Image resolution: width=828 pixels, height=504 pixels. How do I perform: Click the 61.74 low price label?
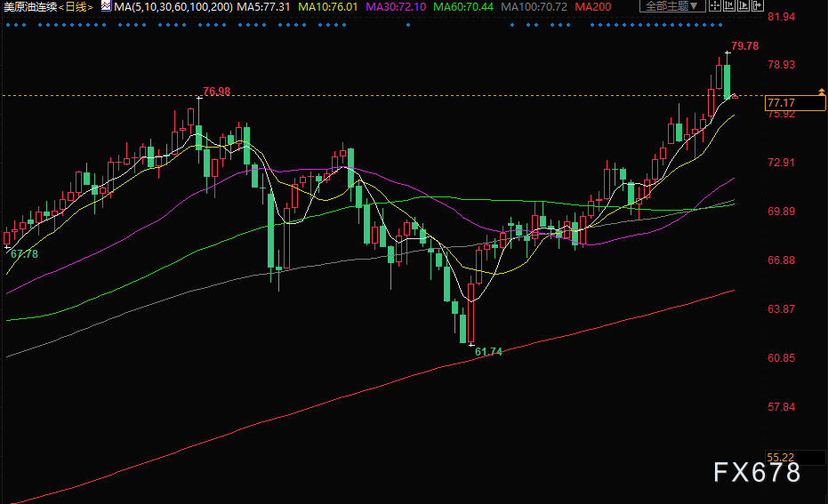(488, 352)
